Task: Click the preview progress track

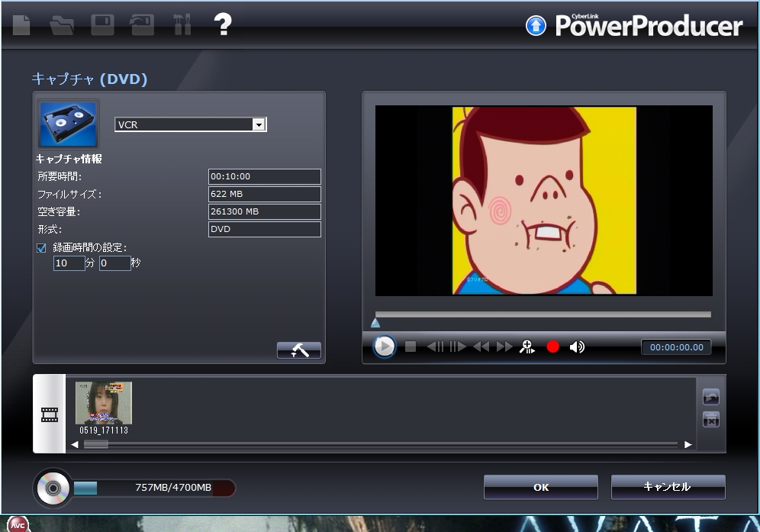Action: tap(543, 314)
